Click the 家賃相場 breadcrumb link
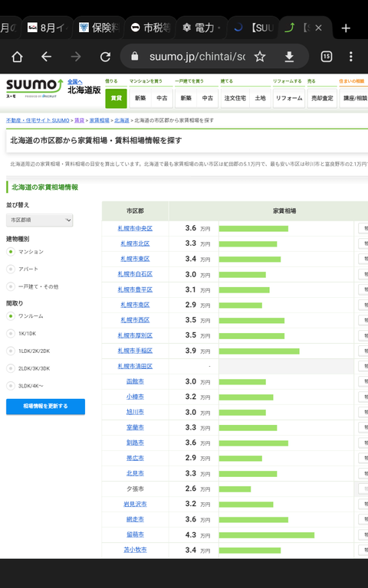 99,120
